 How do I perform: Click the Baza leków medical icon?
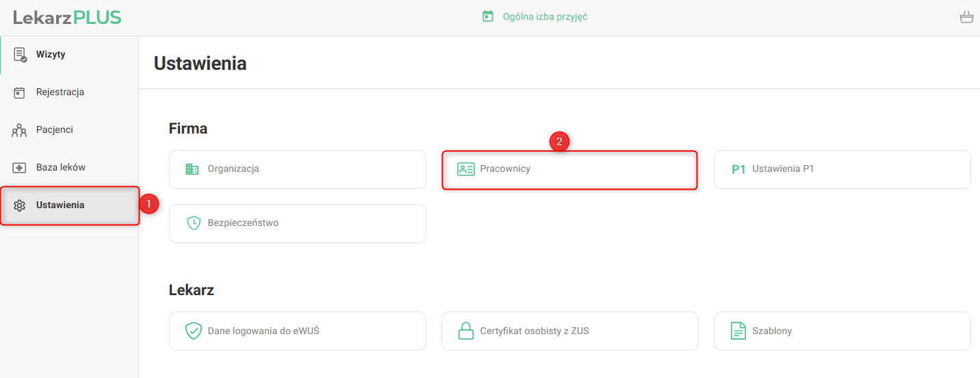[19, 168]
